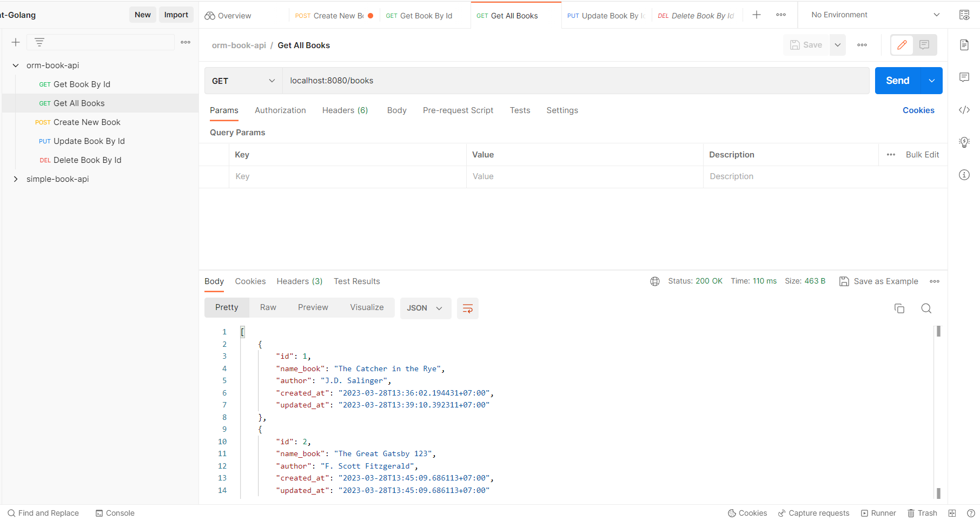Open the help icon in status bar
The width and height of the screenshot is (980, 520).
[x=971, y=513]
